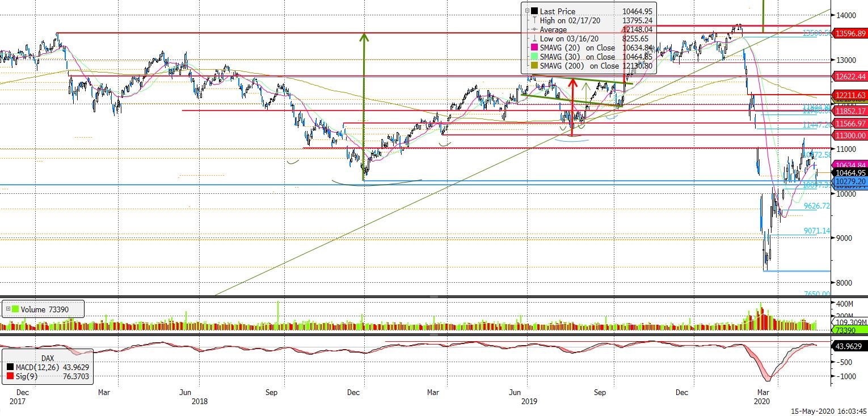
Task: Expand the Volume legend box
Action: click(x=7, y=309)
